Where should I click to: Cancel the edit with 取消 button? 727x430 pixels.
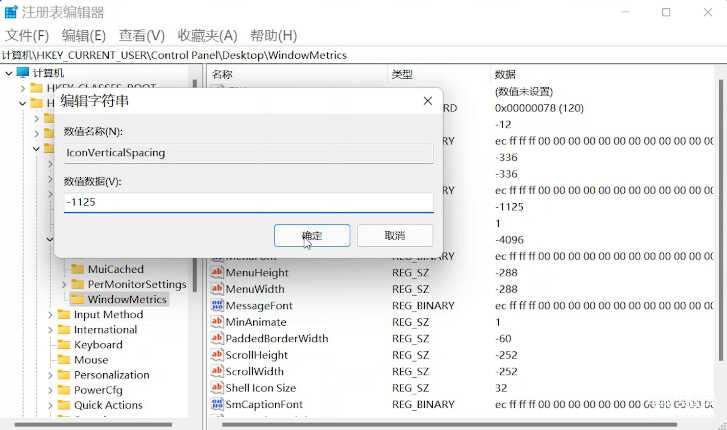(395, 235)
